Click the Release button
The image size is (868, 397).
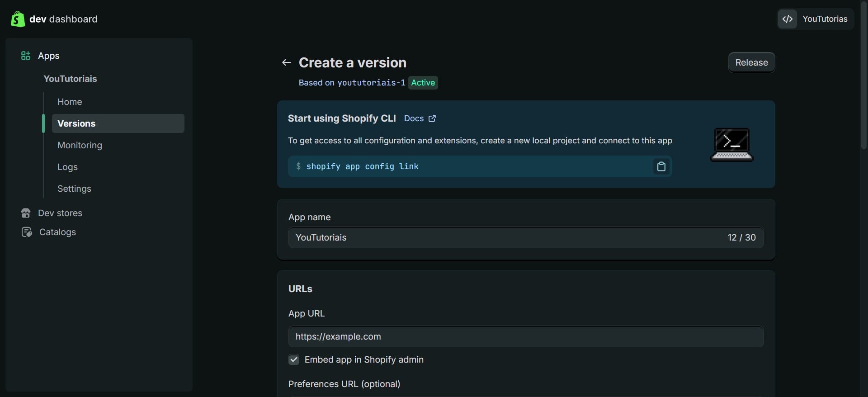(751, 62)
